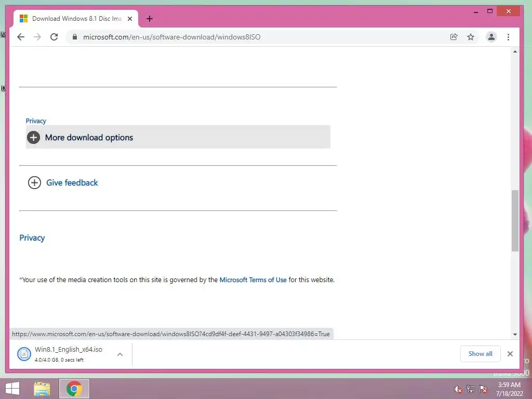Click the muted volume tray icon

point(458,389)
